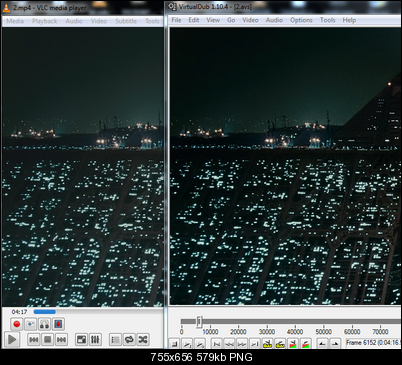Open VirtualDub's Video menu

pos(250,20)
